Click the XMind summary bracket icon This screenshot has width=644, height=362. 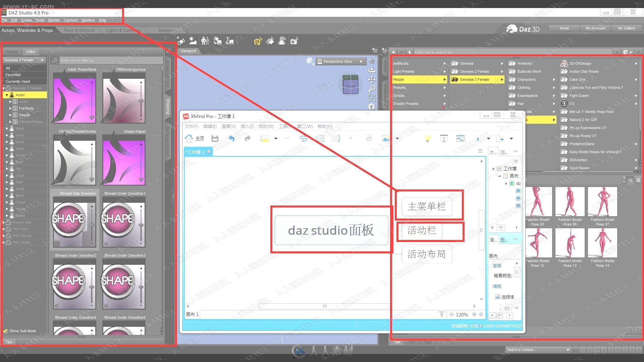(x=336, y=138)
